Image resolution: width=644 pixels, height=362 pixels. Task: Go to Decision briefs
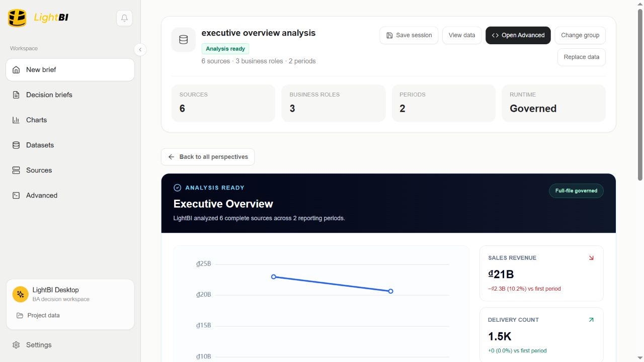pyautogui.click(x=70, y=95)
